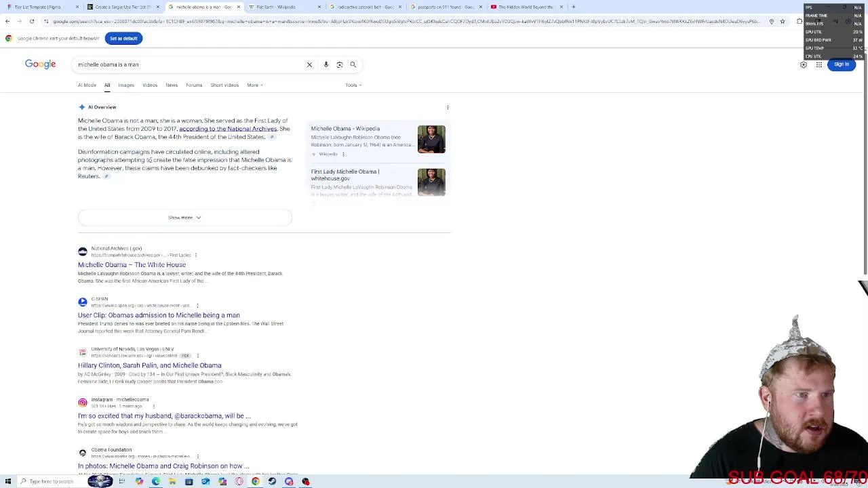Click the magnifier search button

(x=353, y=64)
